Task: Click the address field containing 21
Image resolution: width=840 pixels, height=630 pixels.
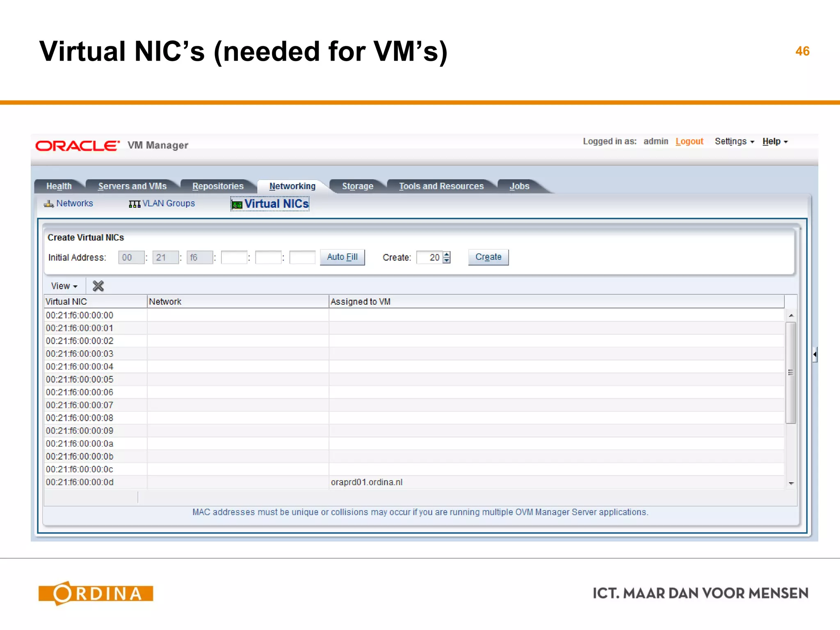Action: click(x=165, y=258)
